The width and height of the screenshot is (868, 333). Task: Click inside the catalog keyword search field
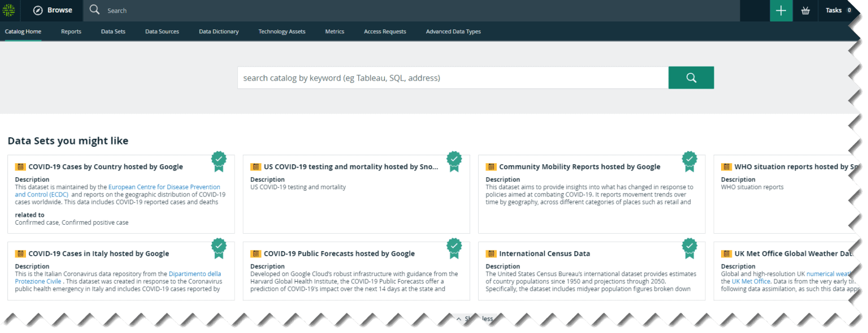[x=452, y=77]
